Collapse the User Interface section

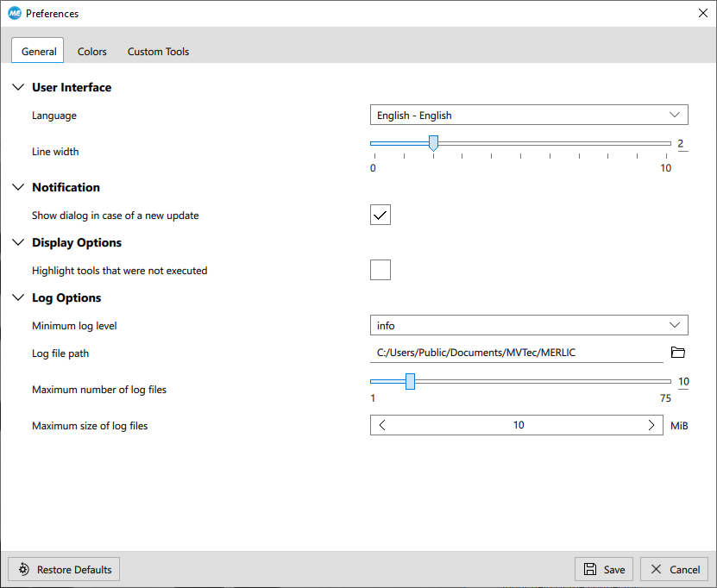18,87
